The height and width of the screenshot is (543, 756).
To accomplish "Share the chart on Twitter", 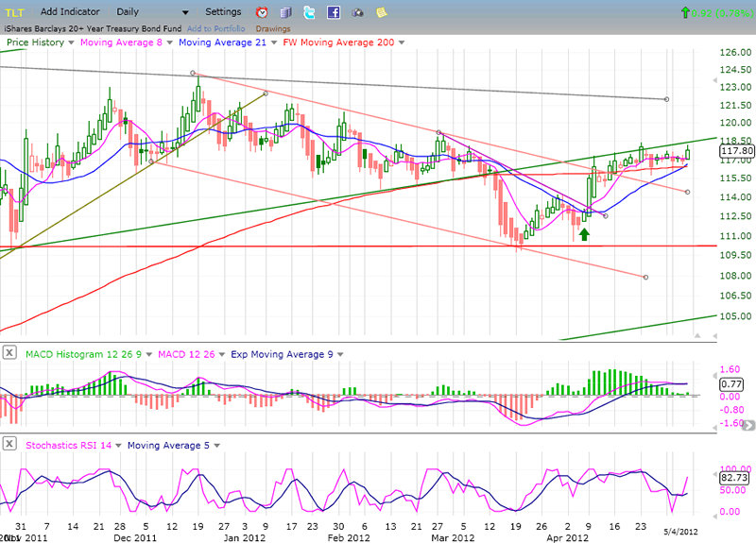I will pos(310,12).
